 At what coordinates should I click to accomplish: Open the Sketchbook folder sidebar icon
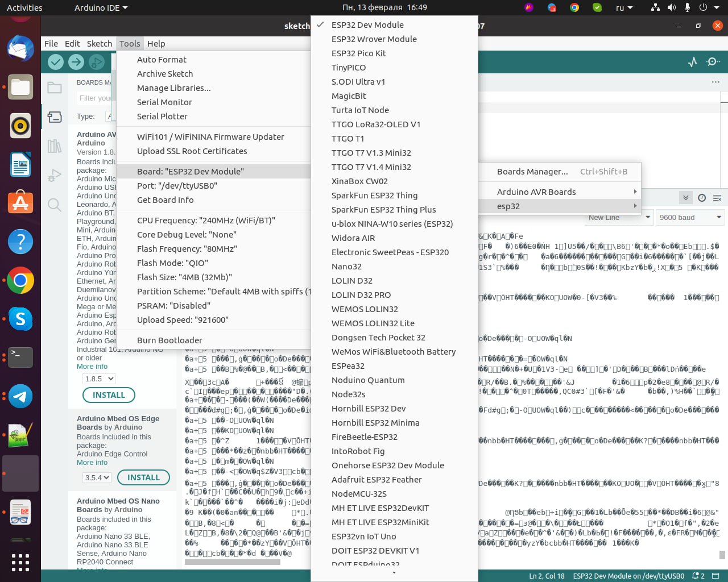55,88
